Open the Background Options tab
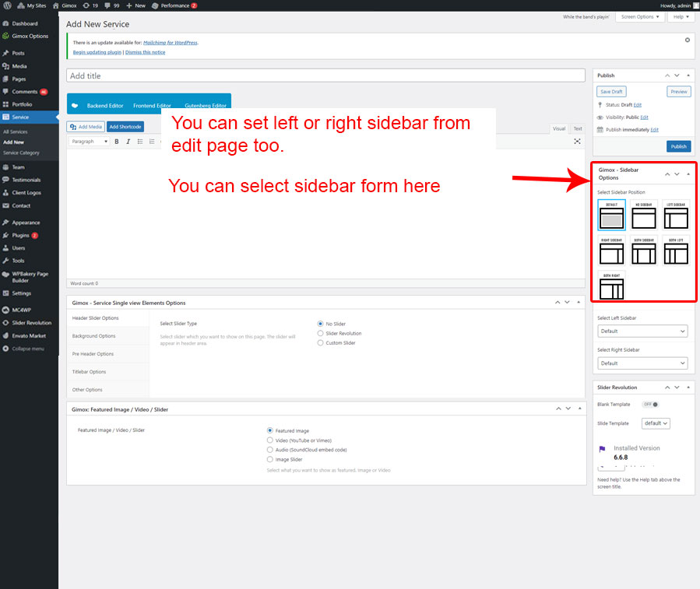Screen dimensions: 700x589 94,336
